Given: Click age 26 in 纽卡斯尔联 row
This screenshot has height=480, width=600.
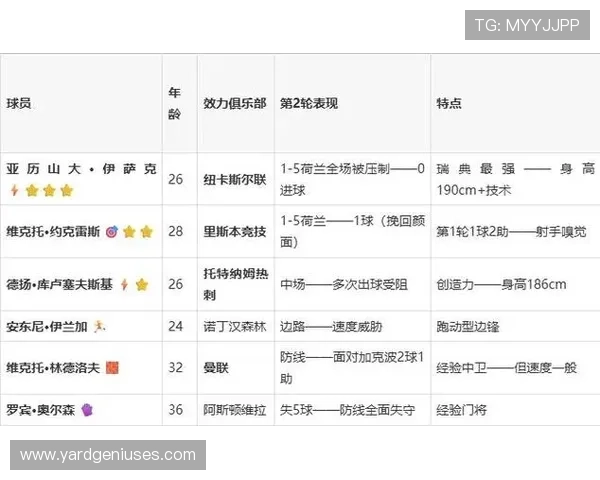Looking at the screenshot, I should (x=176, y=179).
